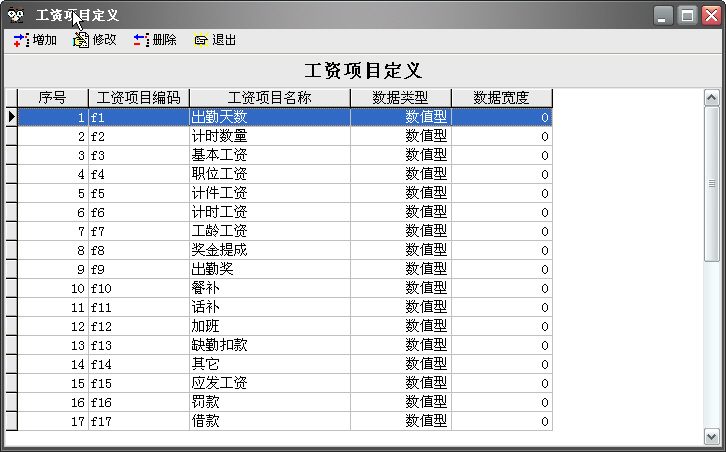Click the row selector beside row 11
The image size is (726, 452).
tap(12, 307)
